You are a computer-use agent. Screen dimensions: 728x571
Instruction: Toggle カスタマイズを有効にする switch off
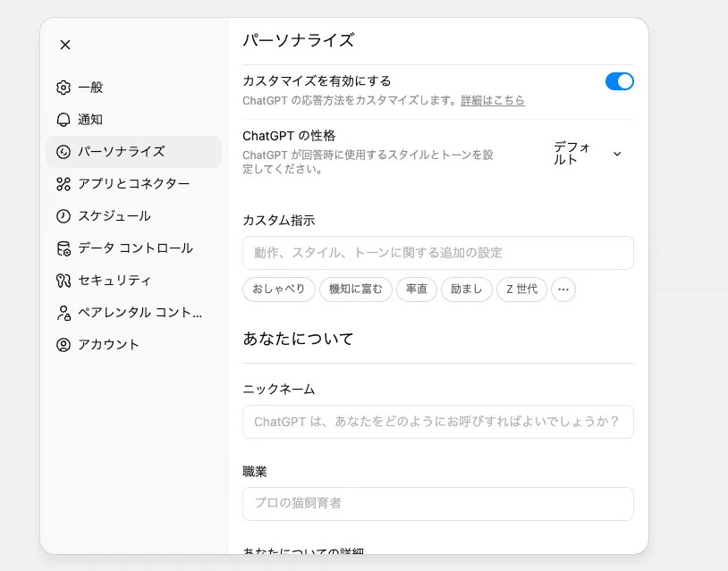(x=619, y=81)
